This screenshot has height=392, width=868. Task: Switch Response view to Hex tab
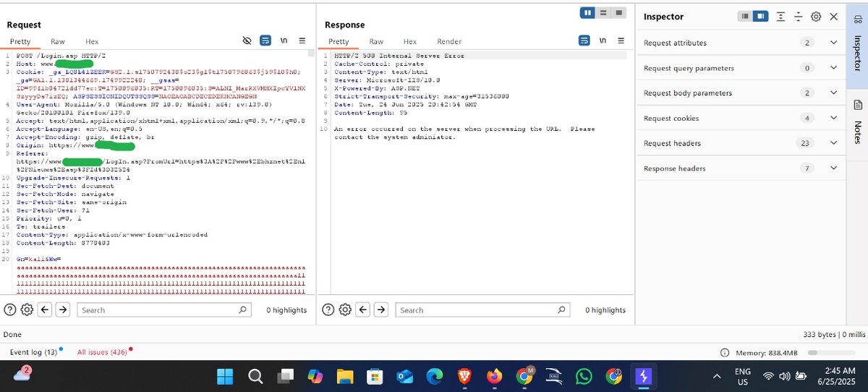[410, 42]
